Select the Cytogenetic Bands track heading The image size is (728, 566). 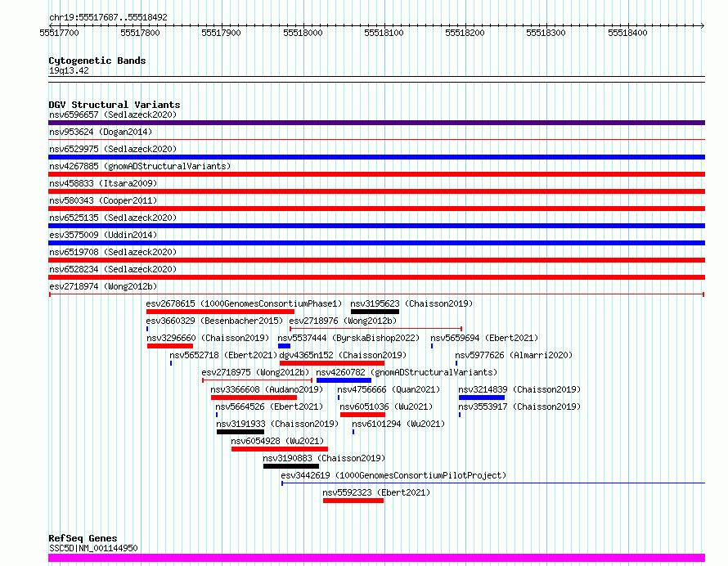(97, 61)
